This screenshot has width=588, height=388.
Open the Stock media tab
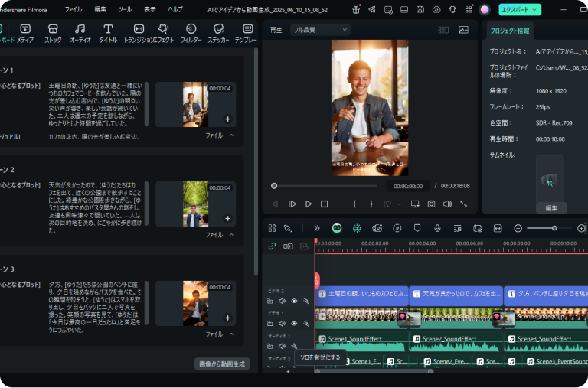tap(53, 33)
